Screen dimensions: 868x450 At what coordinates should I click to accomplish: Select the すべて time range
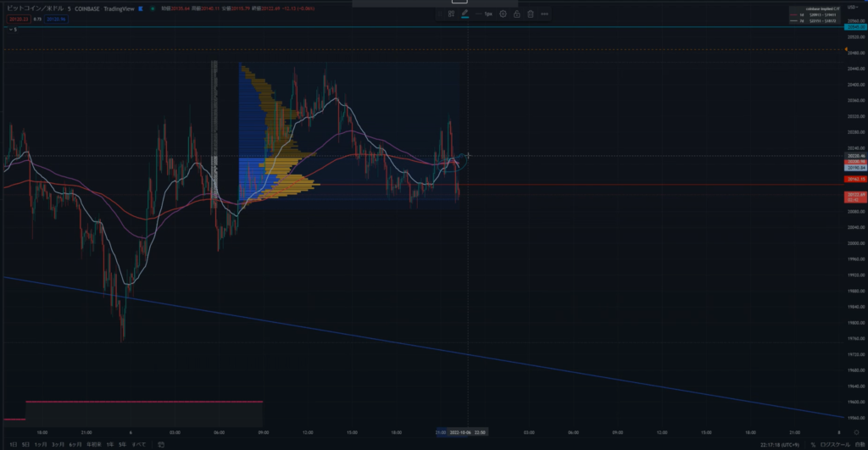pyautogui.click(x=139, y=444)
